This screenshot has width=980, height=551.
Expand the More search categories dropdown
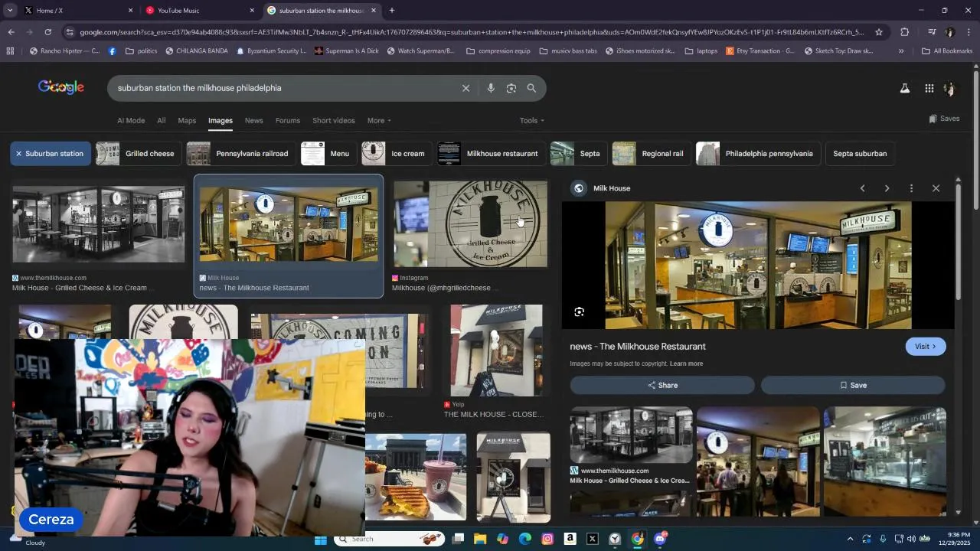(x=379, y=121)
